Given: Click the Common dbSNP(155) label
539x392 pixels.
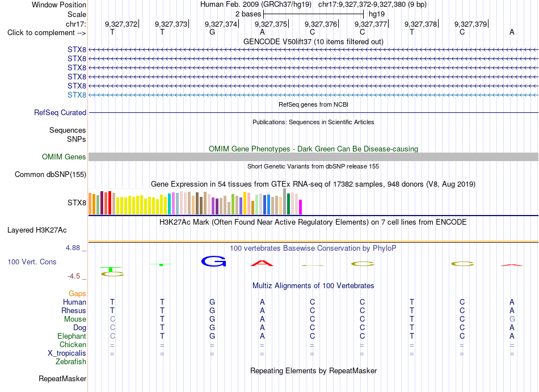Looking at the screenshot, I should point(50,175).
